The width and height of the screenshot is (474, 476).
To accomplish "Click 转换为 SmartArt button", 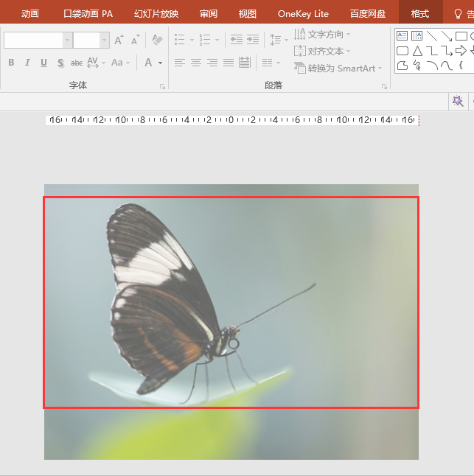I will (338, 69).
